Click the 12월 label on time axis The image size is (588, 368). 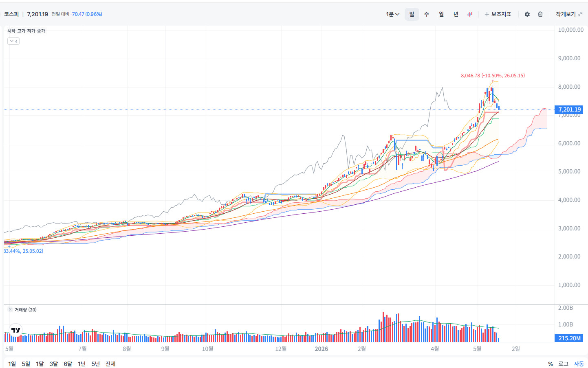tap(281, 349)
